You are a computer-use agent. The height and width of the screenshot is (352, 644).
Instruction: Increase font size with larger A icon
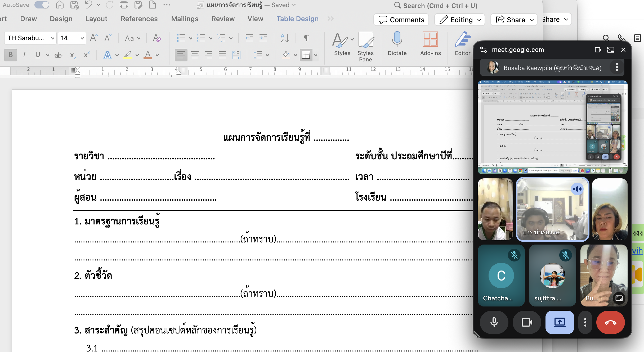point(94,38)
